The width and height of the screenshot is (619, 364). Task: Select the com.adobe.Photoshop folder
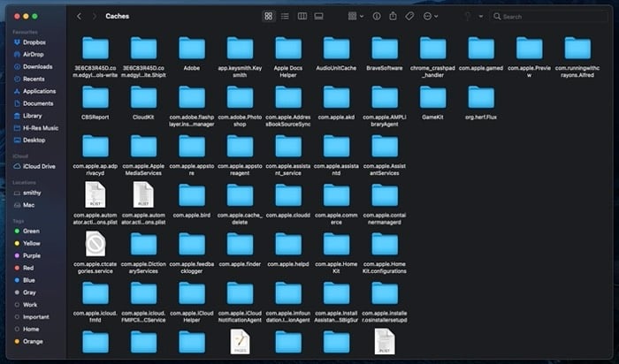pyautogui.click(x=240, y=97)
